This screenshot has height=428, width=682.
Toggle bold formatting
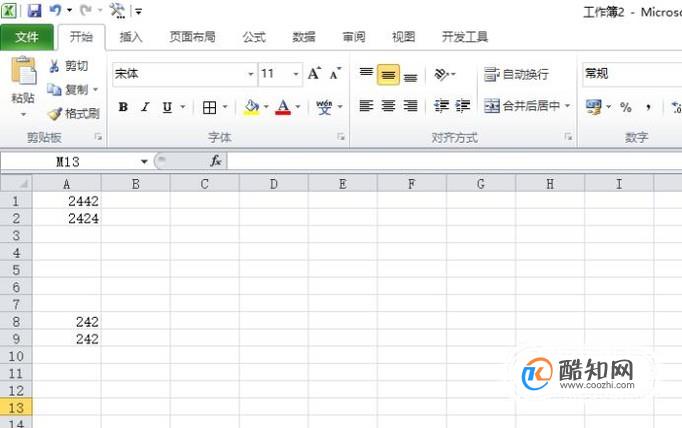pos(123,107)
